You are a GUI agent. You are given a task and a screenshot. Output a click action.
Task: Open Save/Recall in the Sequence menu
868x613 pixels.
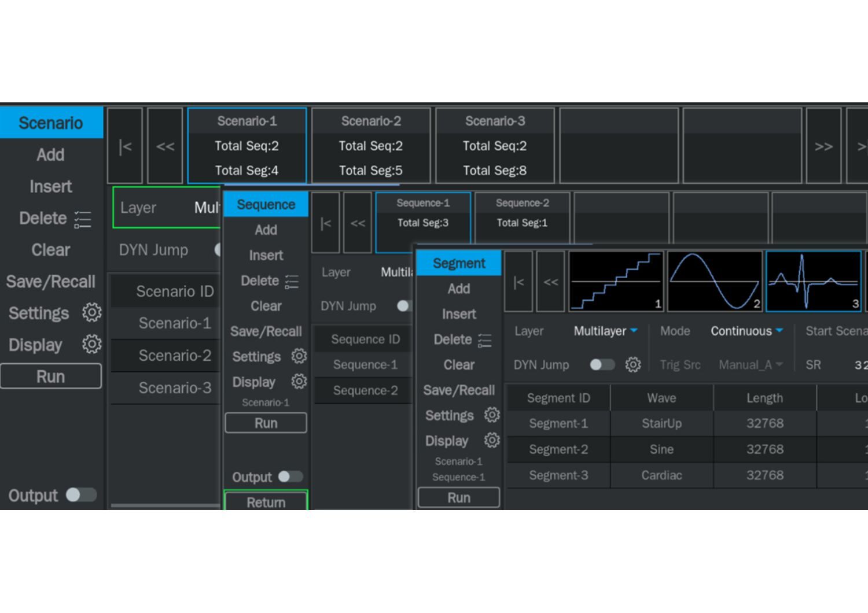(266, 331)
